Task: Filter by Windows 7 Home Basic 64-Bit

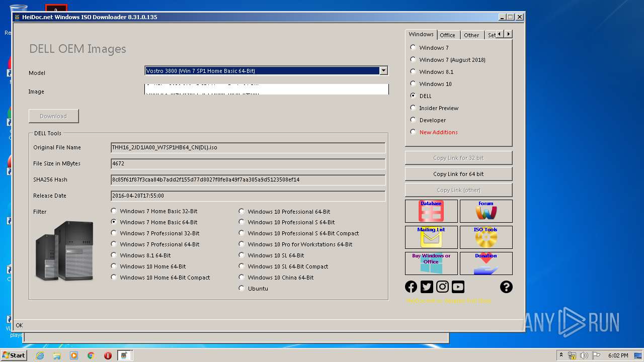Action: pyautogui.click(x=154, y=222)
